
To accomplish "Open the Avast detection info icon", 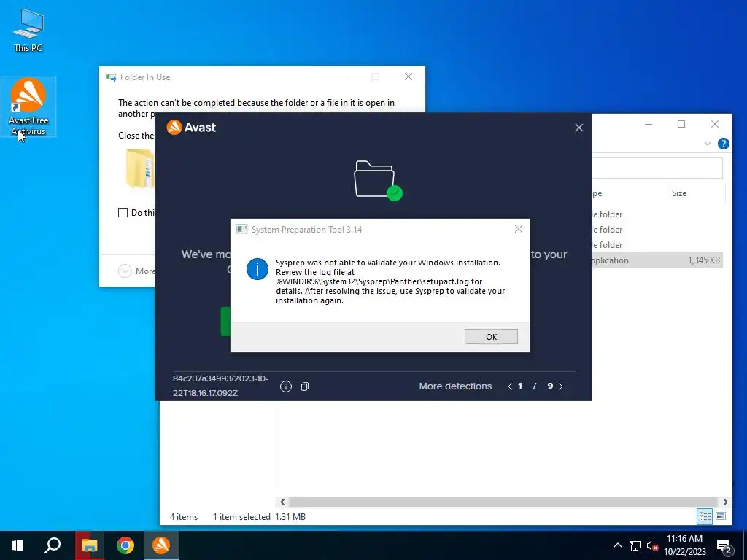I will [x=285, y=386].
